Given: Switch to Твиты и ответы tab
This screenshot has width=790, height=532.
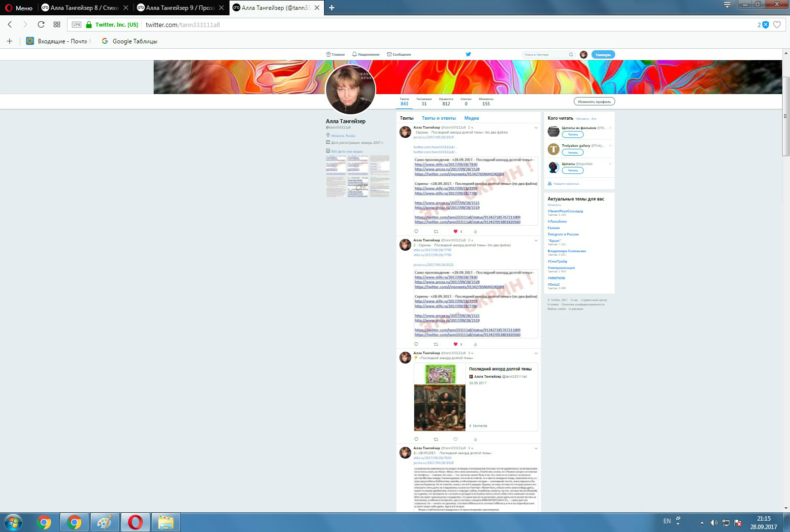Looking at the screenshot, I should coord(439,118).
